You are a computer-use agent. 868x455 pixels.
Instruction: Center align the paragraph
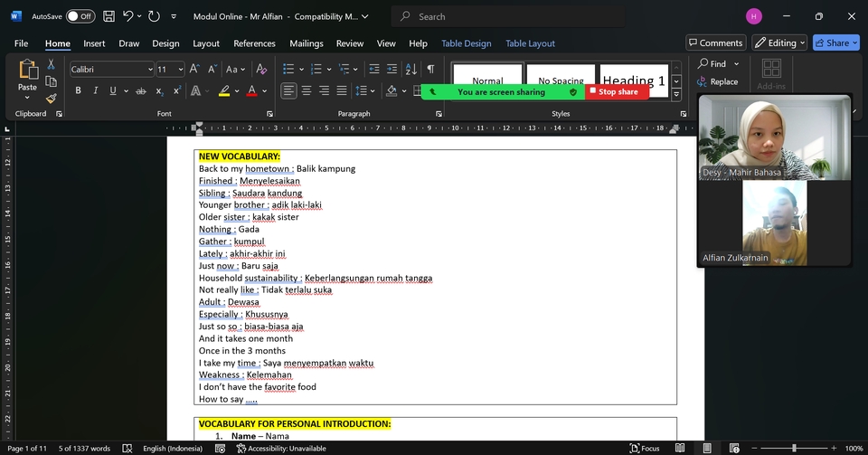[307, 90]
